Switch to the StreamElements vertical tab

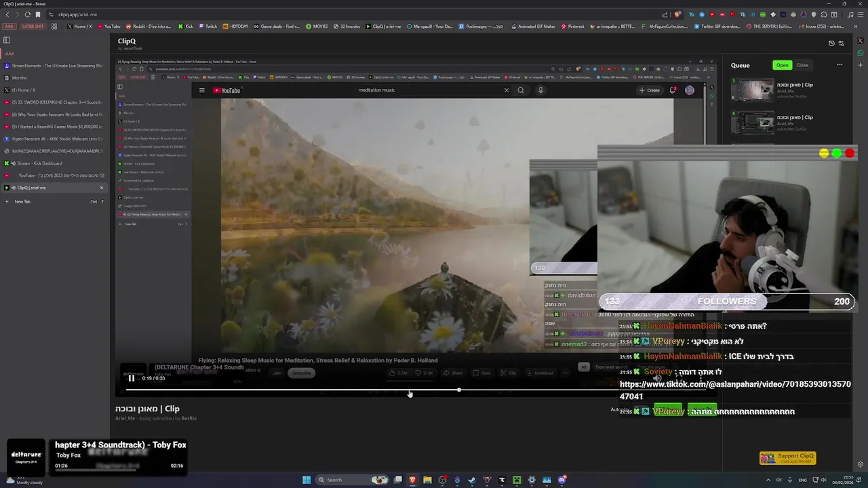coord(54,66)
